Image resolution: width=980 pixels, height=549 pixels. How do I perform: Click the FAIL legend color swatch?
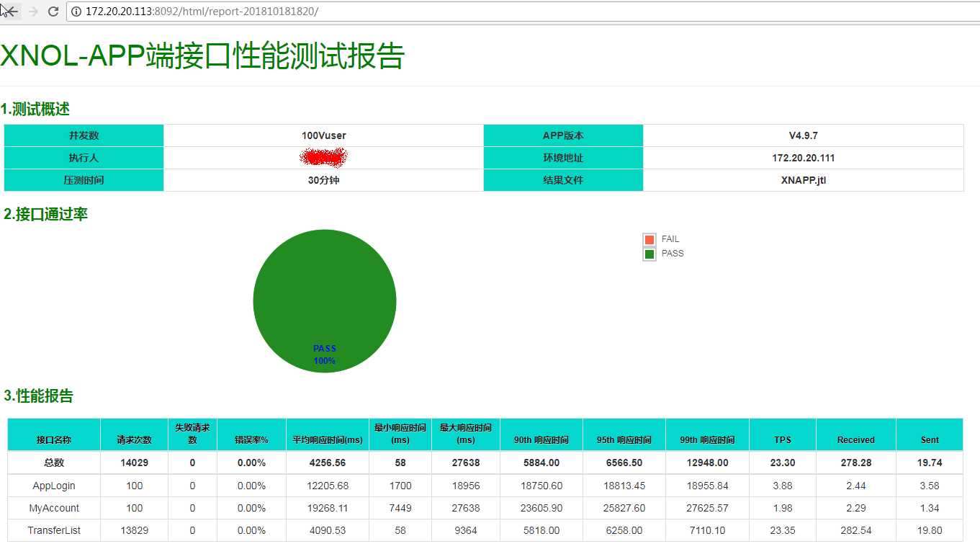[x=649, y=239]
